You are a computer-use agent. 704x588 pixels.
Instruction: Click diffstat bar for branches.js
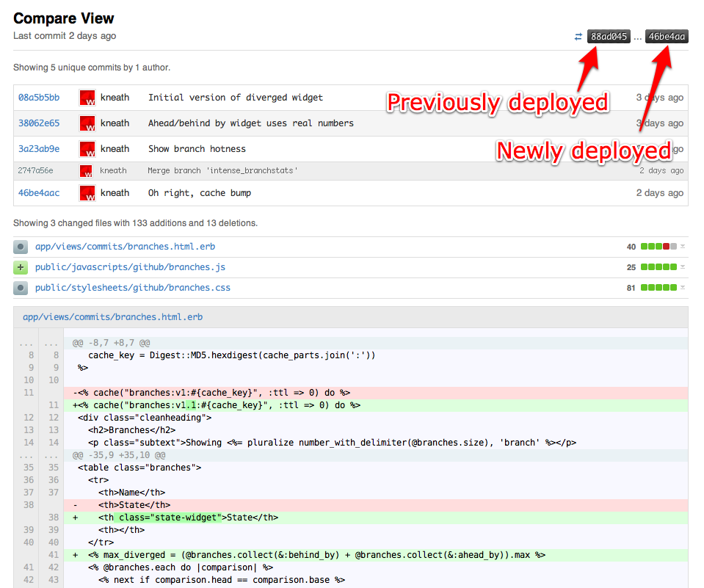click(x=658, y=267)
